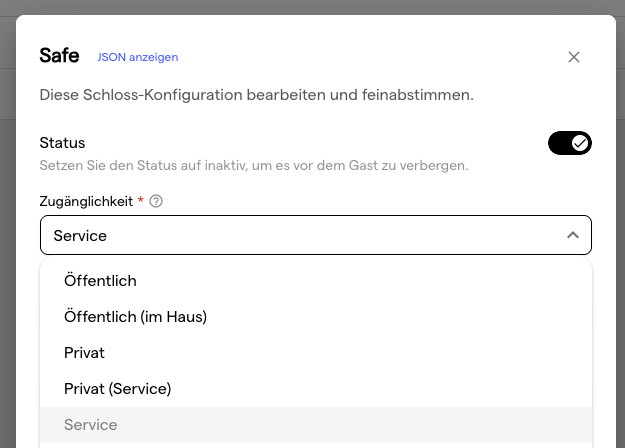Click the checkmark knob on the Status switch

[580, 143]
